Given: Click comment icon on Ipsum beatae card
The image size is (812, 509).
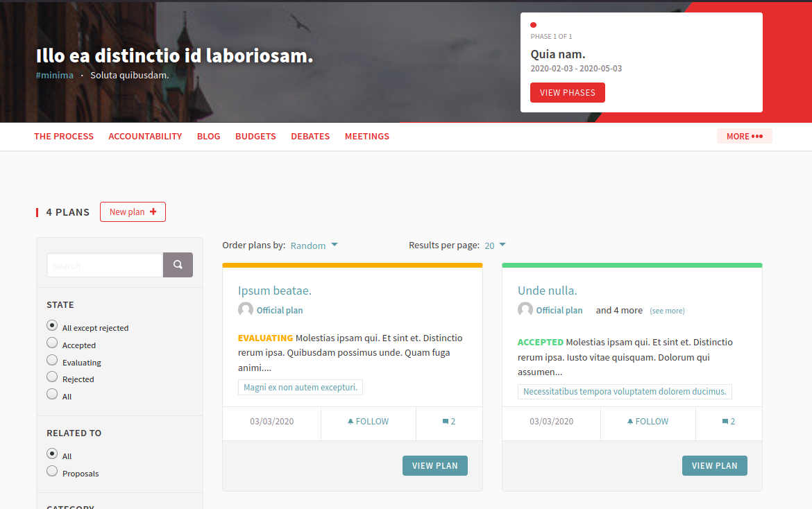Looking at the screenshot, I should click(446, 422).
